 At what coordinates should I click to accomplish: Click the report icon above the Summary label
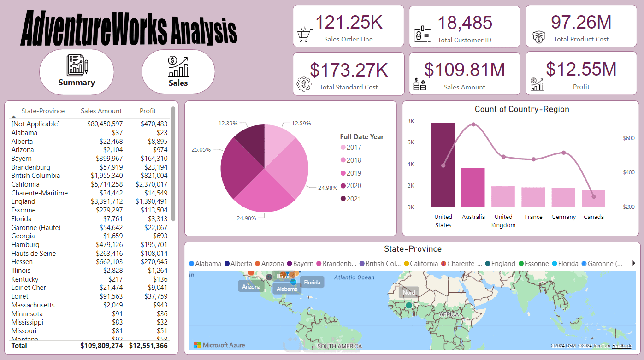(77, 65)
